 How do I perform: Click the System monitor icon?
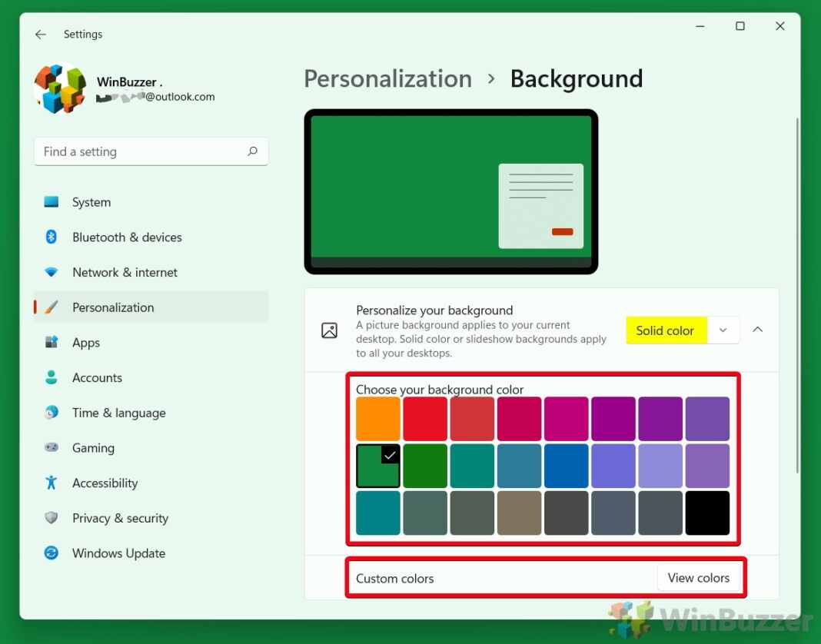pyautogui.click(x=52, y=202)
